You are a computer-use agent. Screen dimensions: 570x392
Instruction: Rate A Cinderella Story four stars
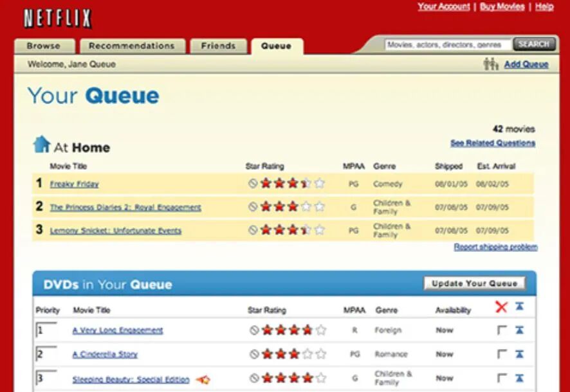click(x=308, y=353)
